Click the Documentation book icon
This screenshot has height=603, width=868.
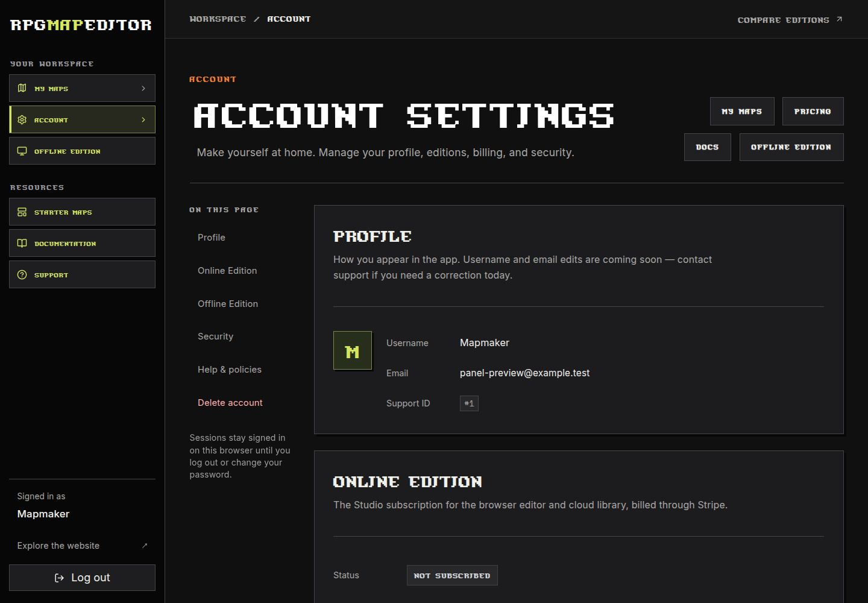[22, 243]
